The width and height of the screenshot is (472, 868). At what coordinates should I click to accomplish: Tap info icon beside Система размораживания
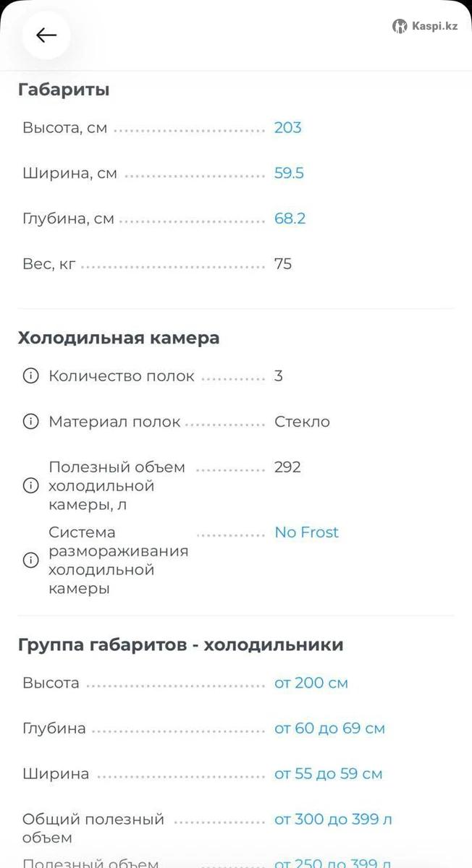(x=30, y=560)
